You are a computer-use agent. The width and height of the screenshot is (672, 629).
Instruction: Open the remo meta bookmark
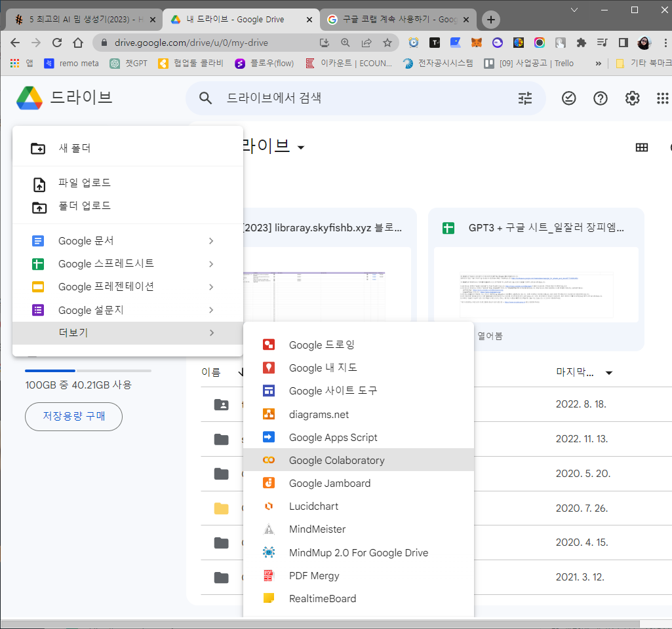pyautogui.click(x=71, y=64)
